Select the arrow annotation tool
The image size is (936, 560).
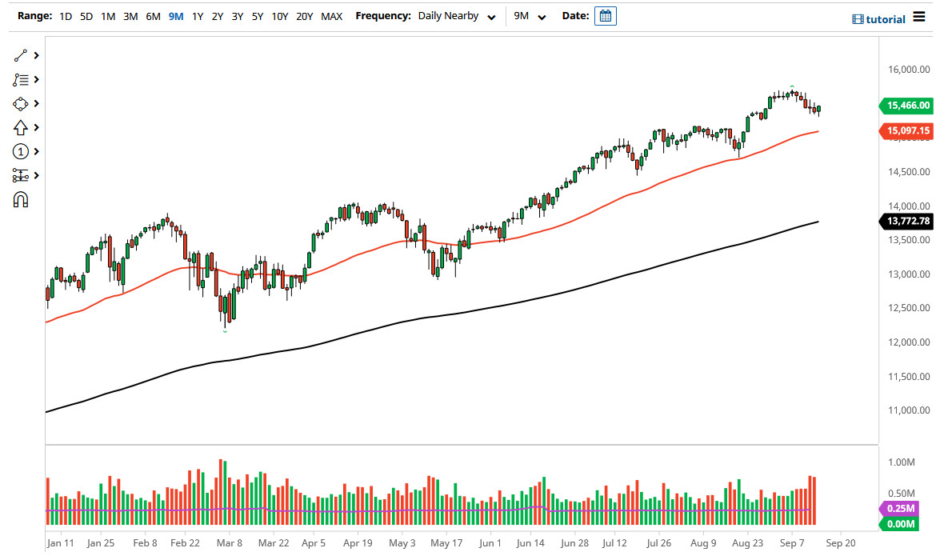coord(21,127)
